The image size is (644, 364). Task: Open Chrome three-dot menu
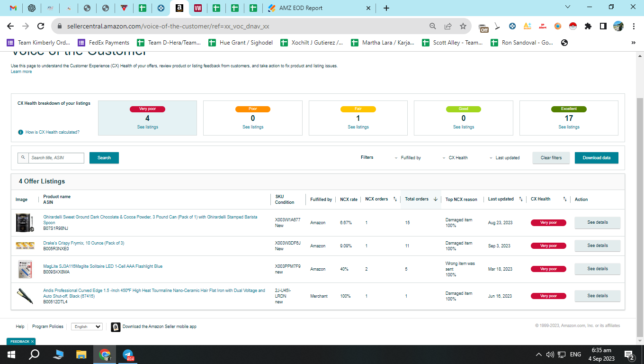634,26
